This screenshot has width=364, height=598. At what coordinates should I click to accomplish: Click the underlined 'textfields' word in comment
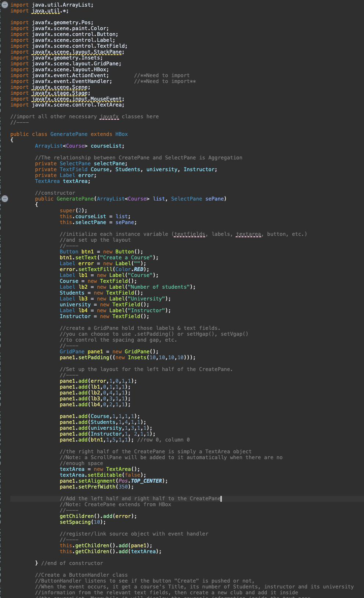point(190,234)
